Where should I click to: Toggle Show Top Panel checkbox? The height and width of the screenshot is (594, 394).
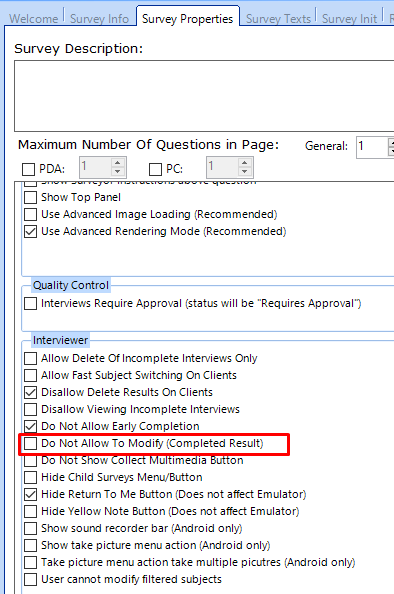click(x=31, y=197)
